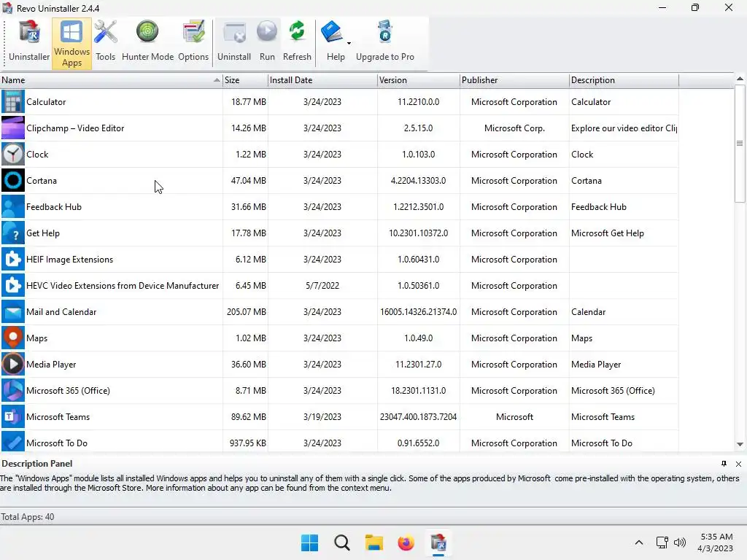Screen dimensions: 747x560
Task: Select the Get Help icon
Action: (13, 233)
